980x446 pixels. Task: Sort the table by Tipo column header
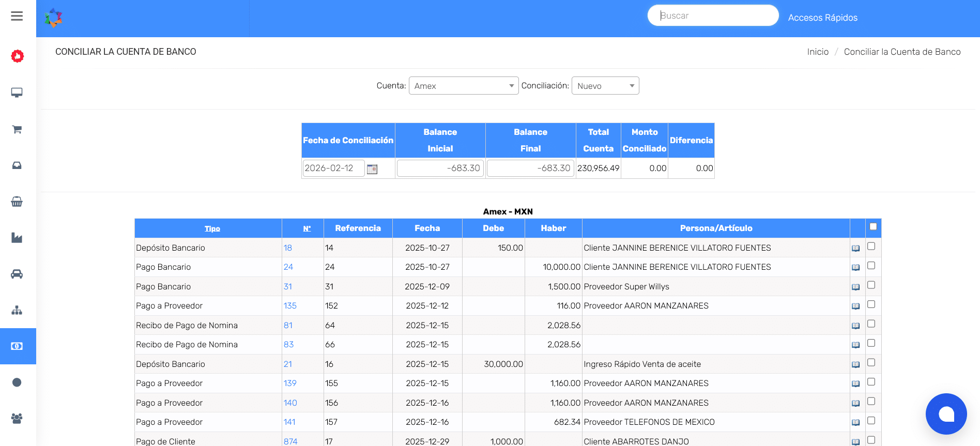click(x=212, y=228)
